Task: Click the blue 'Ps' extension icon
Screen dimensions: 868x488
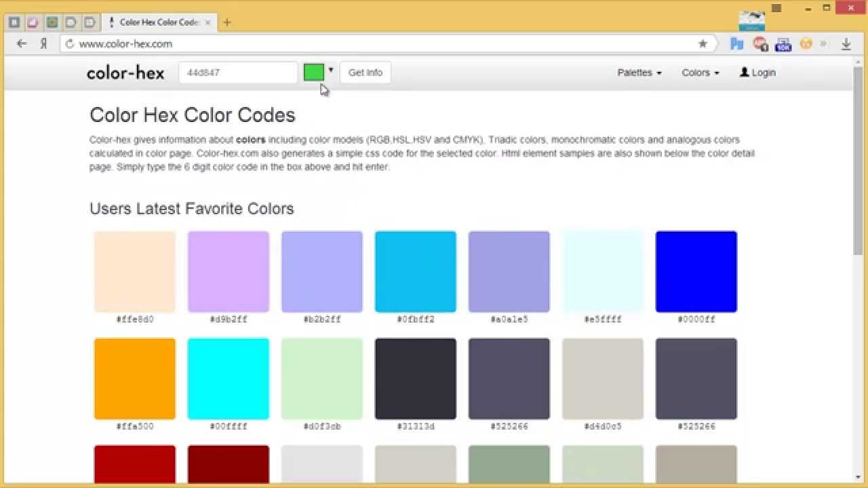Action: 737,43
